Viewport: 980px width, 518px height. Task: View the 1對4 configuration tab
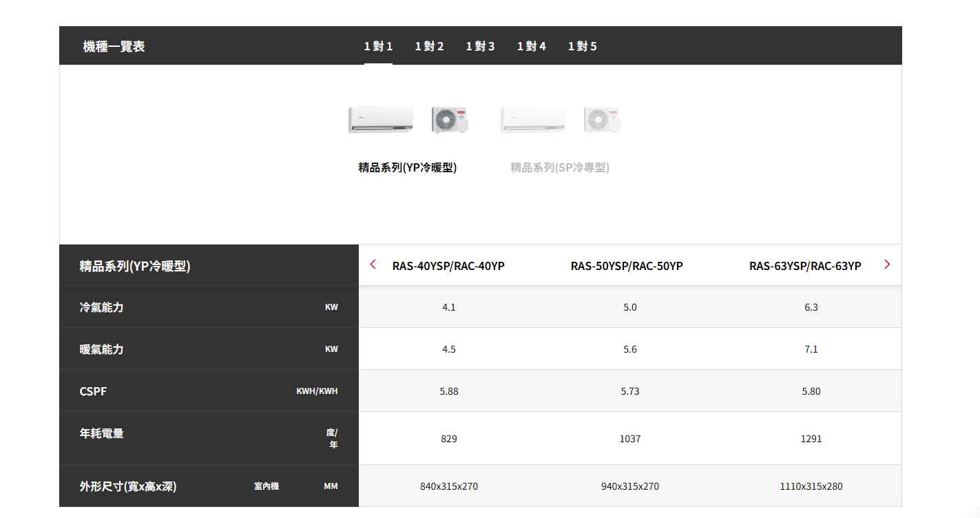531,46
